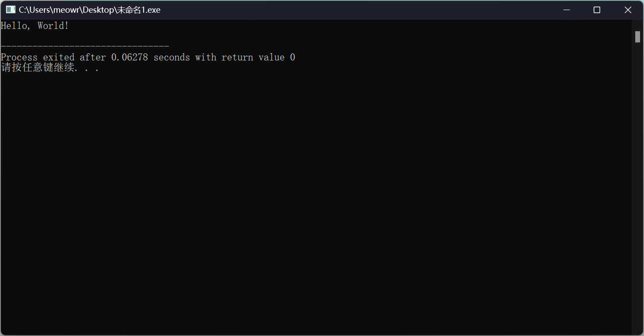Click the empty black console area

point(307,197)
